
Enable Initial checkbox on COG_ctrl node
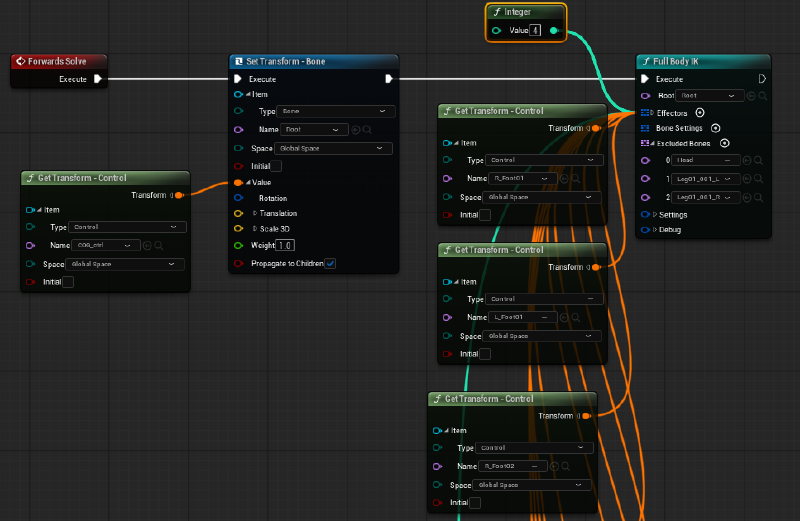(x=68, y=282)
